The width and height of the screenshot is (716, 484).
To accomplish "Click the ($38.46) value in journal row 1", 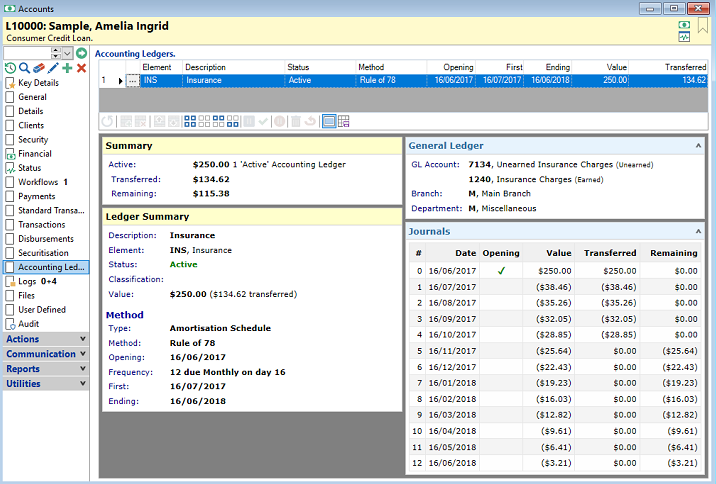I will pyautogui.click(x=553, y=287).
